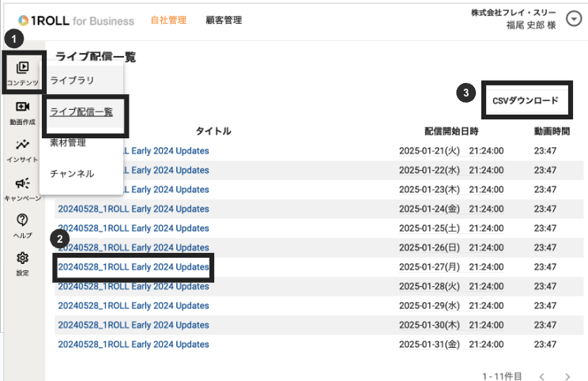
Task: Switch to the 顧客管理 tab
Action: (223, 20)
